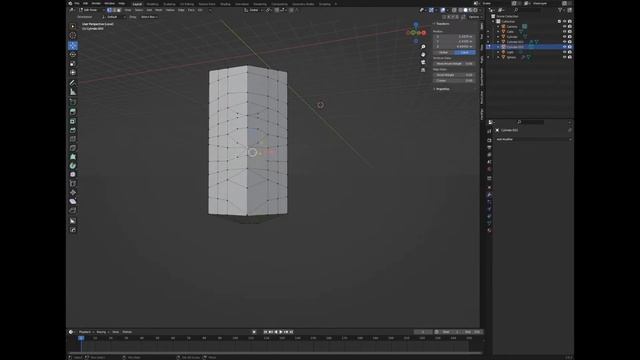Click the viewport pan hand icon
Image resolution: width=640 pixels, height=360 pixels.
click(423, 55)
